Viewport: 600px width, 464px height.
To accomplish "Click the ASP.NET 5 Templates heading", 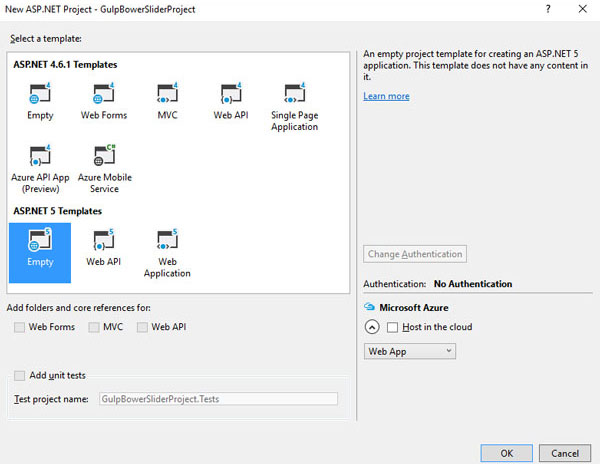I will click(57, 211).
